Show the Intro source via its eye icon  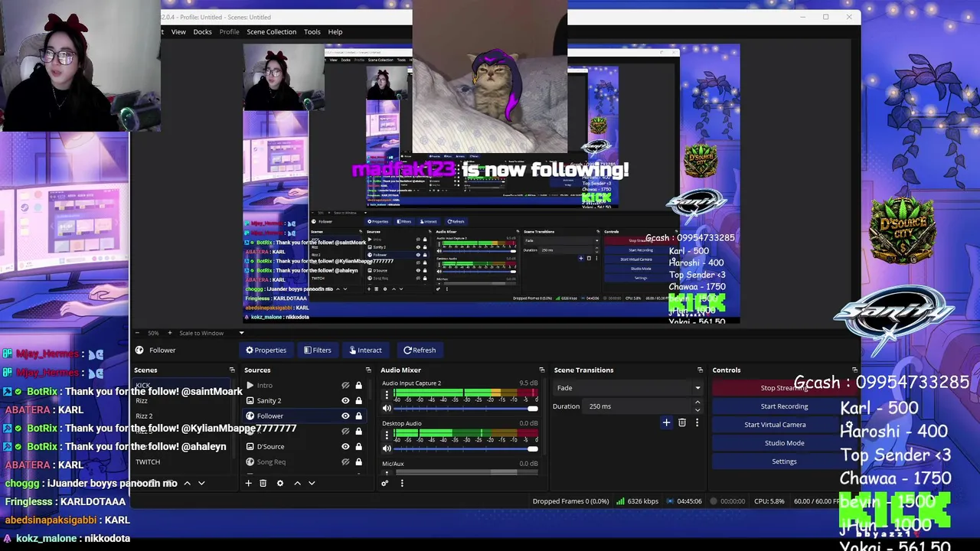pyautogui.click(x=345, y=386)
